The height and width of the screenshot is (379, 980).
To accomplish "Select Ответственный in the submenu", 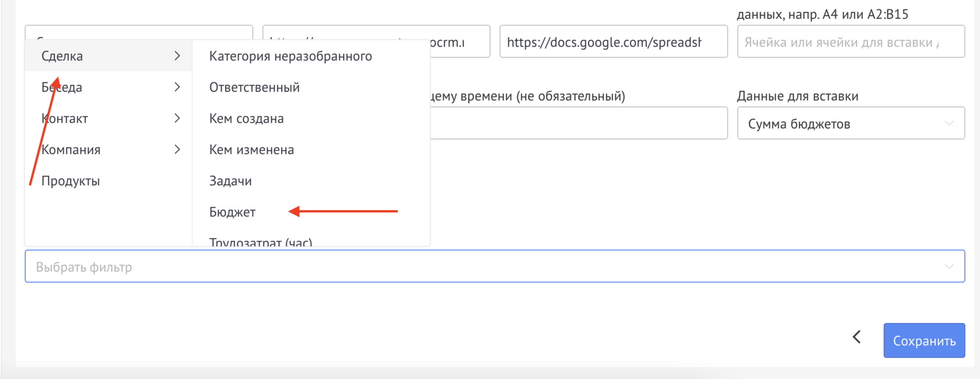I will pos(254,87).
